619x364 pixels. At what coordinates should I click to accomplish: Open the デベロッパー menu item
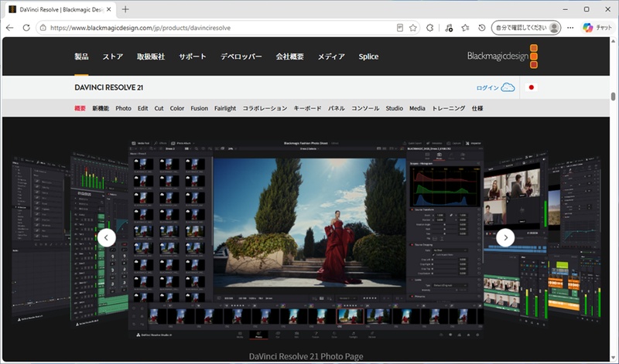coord(241,56)
